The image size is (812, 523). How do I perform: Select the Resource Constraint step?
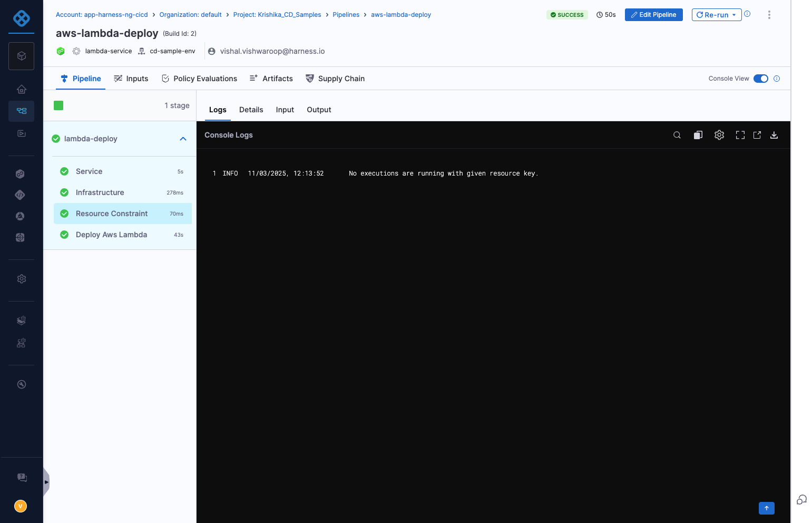(x=123, y=214)
